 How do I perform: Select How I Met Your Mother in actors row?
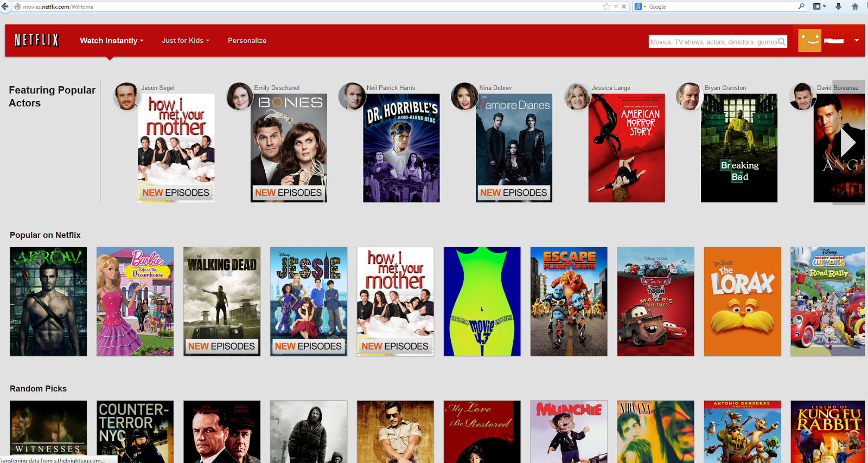pos(176,148)
